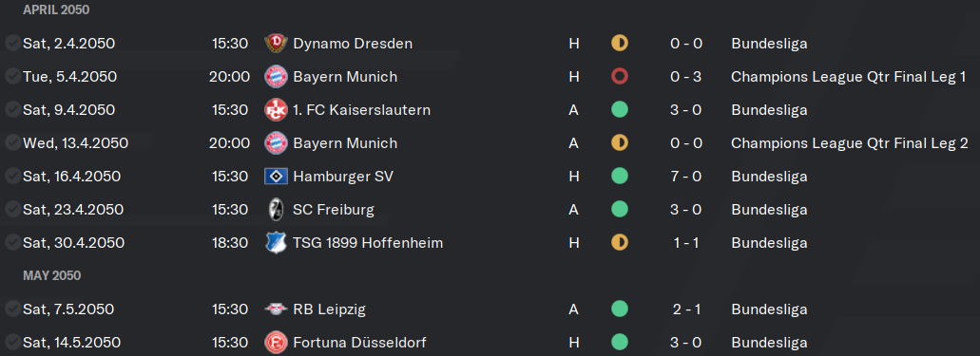Select the Bundesliga link on the Fortuna Düsseldorf row
Viewport: 980px width, 356px height.
(769, 343)
